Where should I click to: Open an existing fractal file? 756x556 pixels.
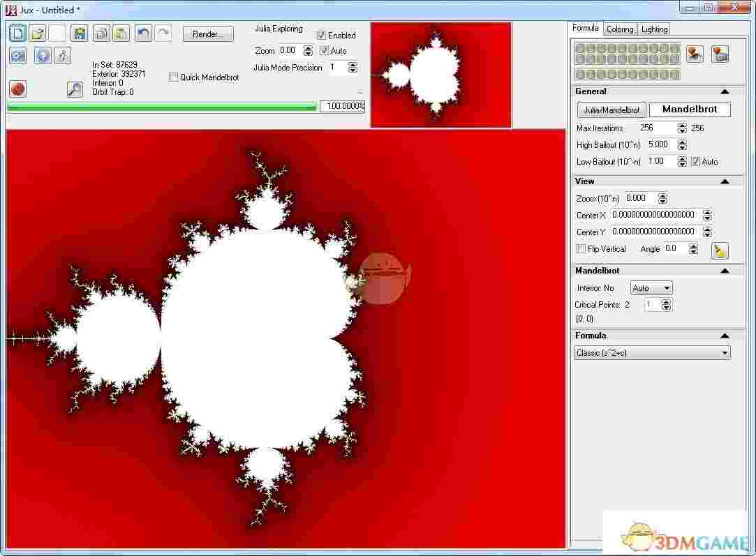click(x=39, y=33)
